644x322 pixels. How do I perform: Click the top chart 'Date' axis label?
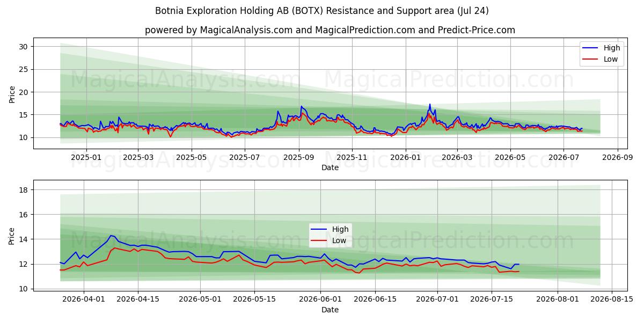click(x=330, y=167)
